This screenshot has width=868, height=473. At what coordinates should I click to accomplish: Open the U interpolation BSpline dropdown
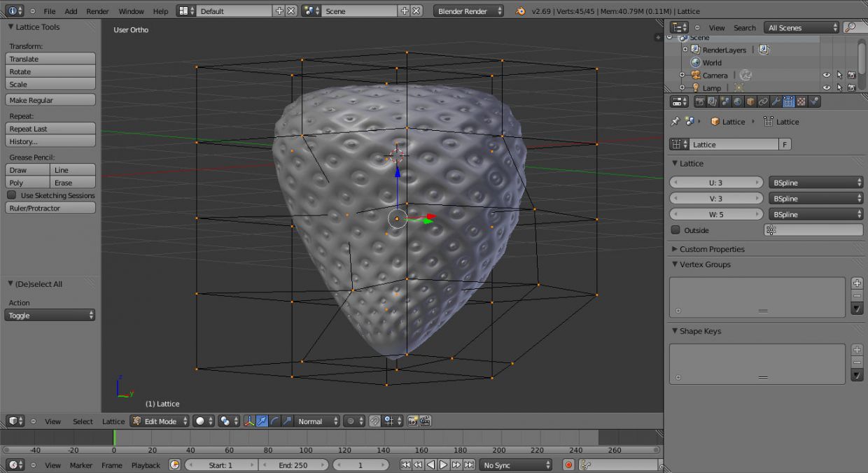point(815,183)
